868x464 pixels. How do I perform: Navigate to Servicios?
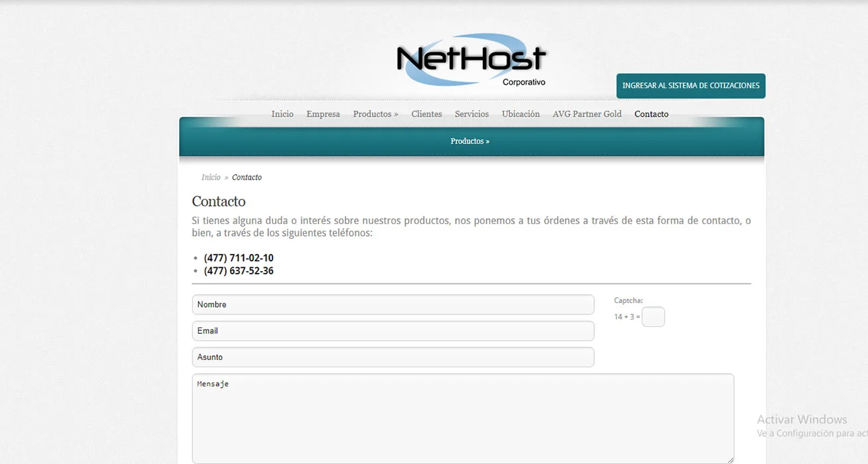click(471, 114)
